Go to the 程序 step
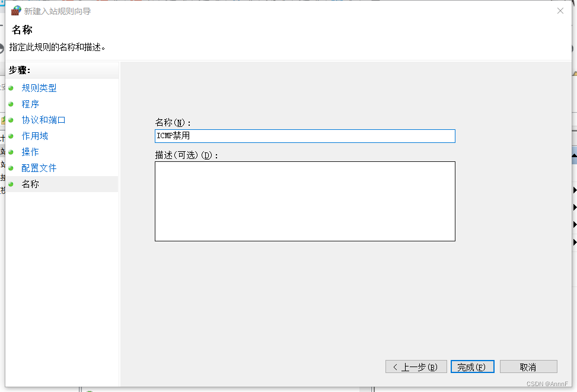The height and width of the screenshot is (392, 577). (30, 104)
